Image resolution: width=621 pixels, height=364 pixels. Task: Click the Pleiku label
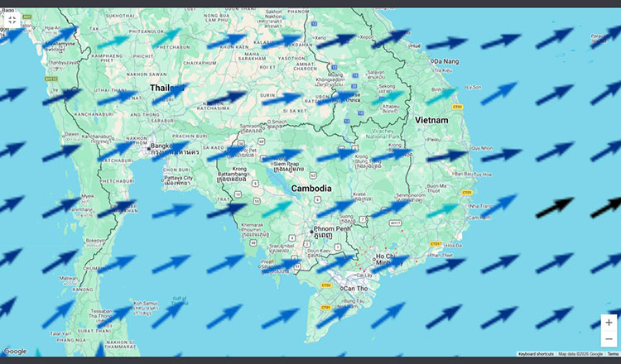tap(433, 140)
